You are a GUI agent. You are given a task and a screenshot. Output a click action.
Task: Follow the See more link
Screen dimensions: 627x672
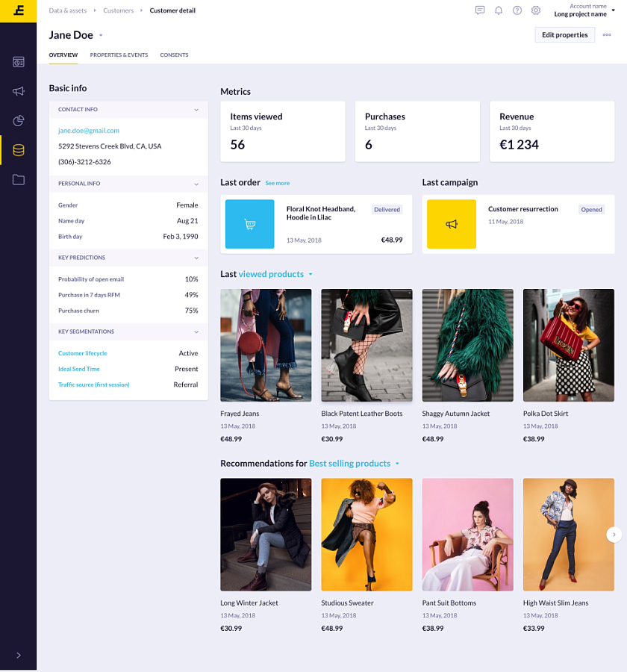coord(277,183)
